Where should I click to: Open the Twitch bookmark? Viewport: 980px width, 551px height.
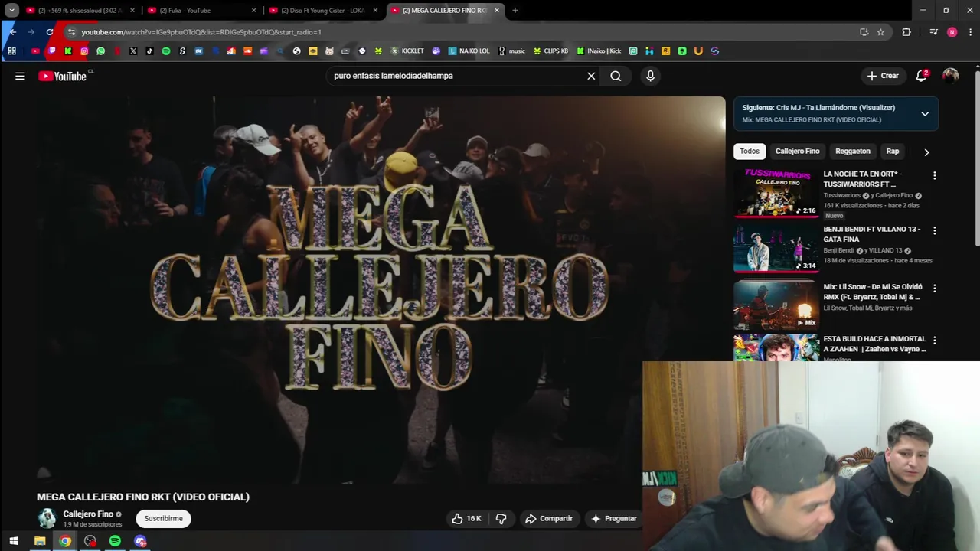pos(51,51)
